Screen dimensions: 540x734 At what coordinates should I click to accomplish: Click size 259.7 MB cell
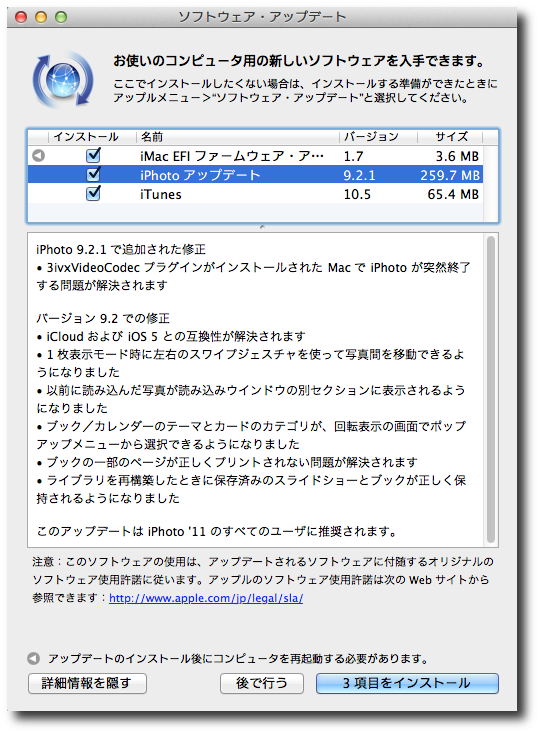pos(450,176)
